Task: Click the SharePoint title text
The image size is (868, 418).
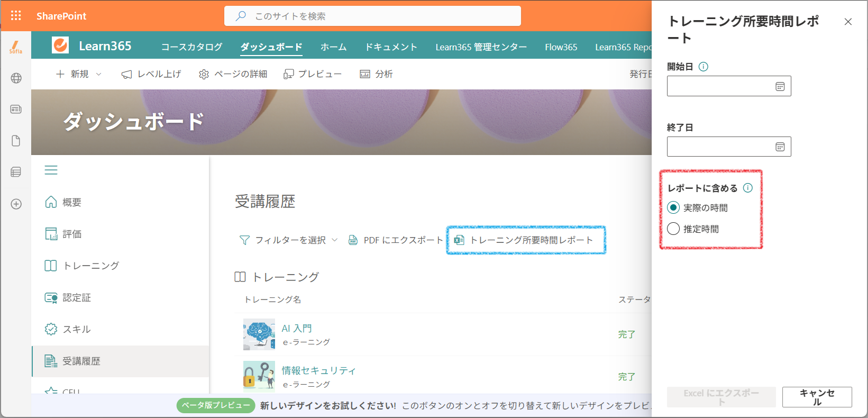Action: coord(61,16)
